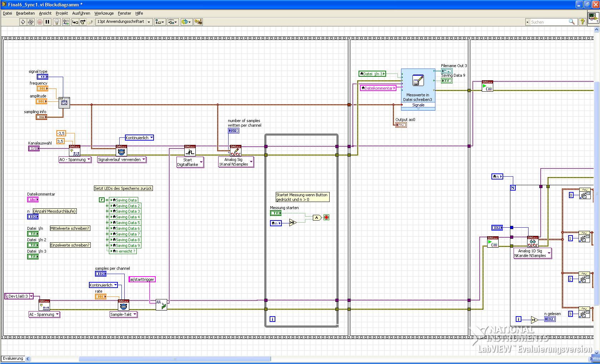Click the Datei j/n 2 boolean terminal
600x364 pixels.
[x=32, y=245]
